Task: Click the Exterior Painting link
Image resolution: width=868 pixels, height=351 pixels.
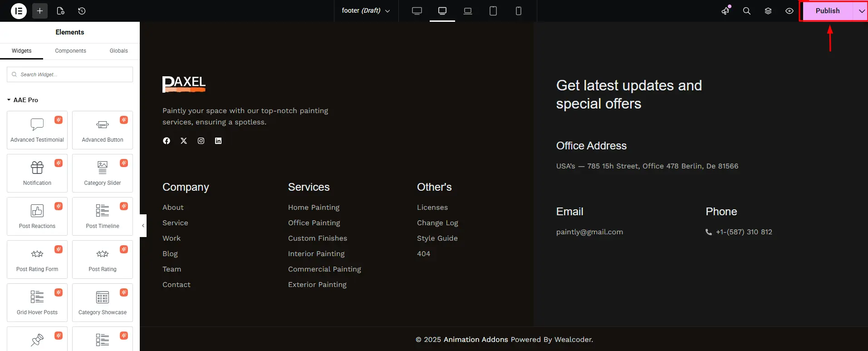Action: tap(317, 285)
